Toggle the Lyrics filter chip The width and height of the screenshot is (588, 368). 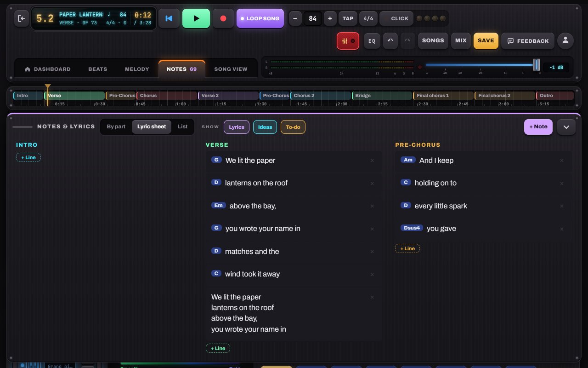[x=237, y=127]
